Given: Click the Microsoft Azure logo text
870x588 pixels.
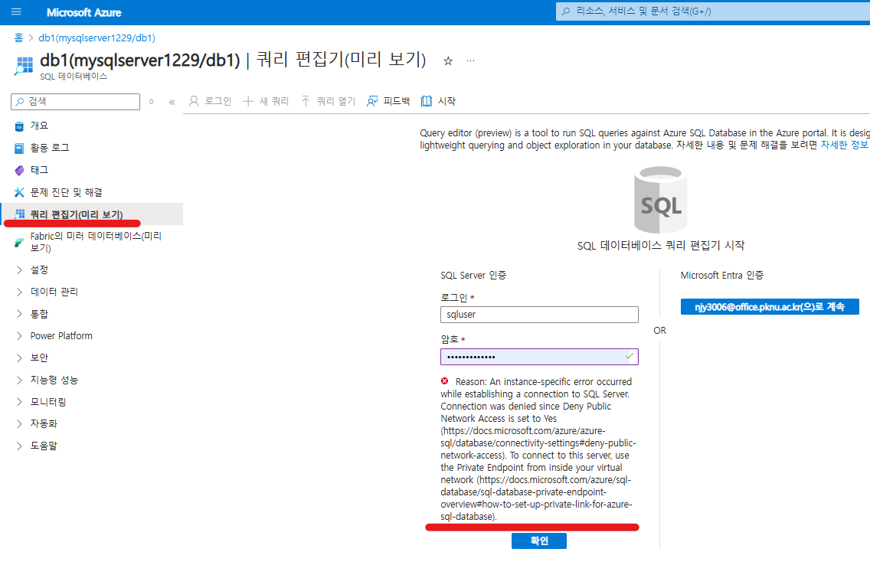Looking at the screenshot, I should click(83, 12).
